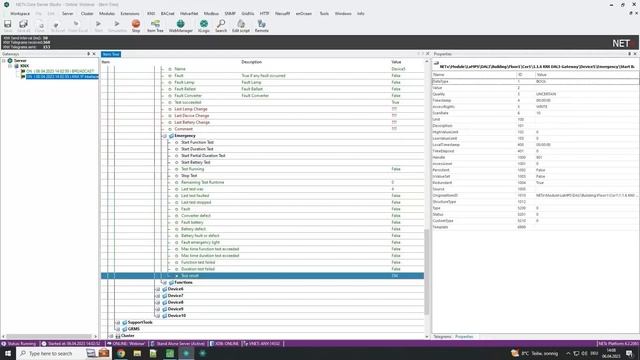The image size is (640, 360).
Task: Expand the SupportTools tree node
Action: tap(118, 322)
